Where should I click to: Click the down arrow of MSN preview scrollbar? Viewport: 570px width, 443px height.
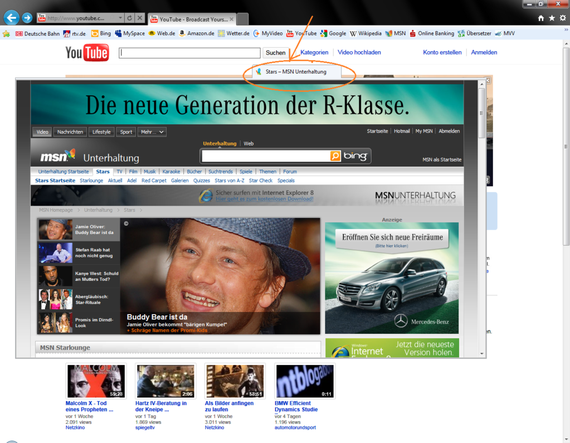coord(482,353)
